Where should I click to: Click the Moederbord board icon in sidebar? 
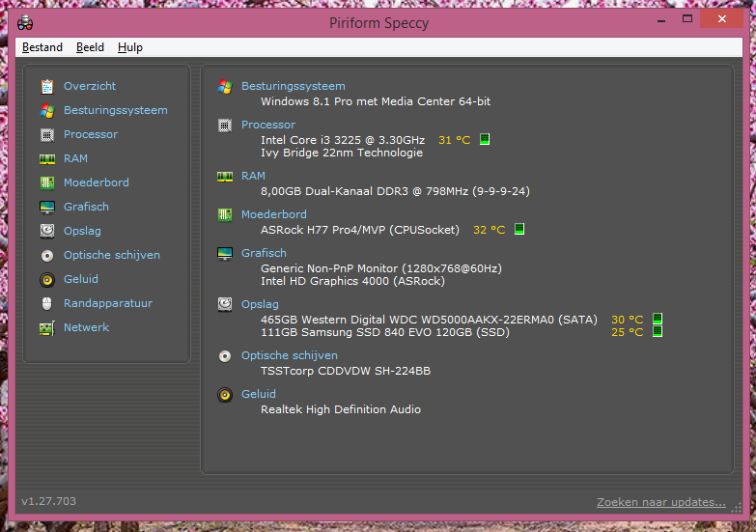point(46,182)
